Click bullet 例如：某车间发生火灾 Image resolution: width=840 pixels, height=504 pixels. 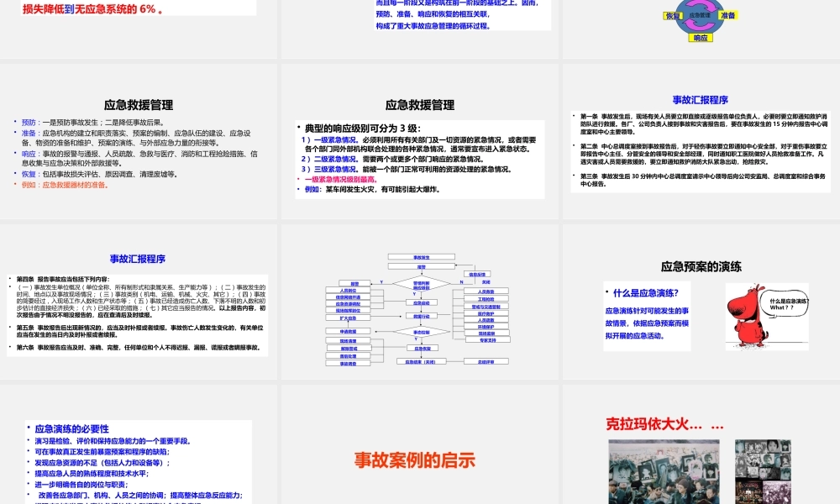point(372,190)
